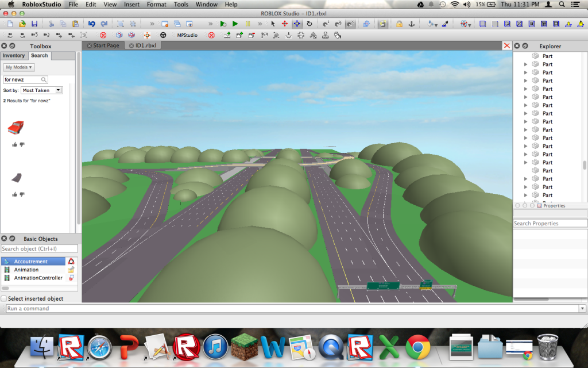
Task: Switch to the Start Page tab
Action: click(103, 45)
